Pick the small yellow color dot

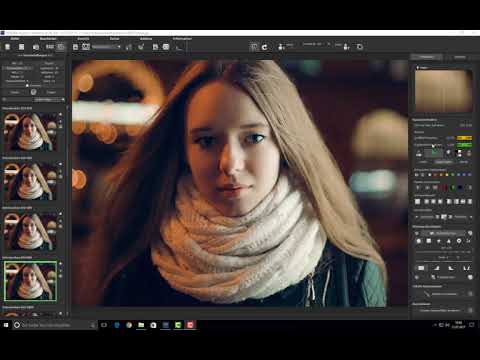click(x=447, y=174)
